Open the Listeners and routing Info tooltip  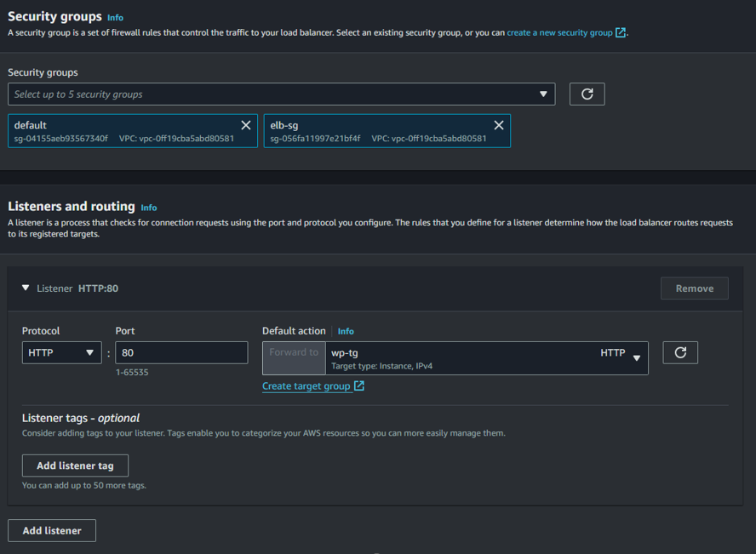(x=148, y=207)
